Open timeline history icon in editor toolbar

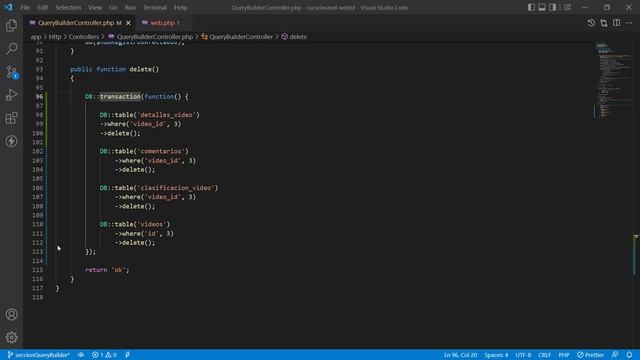point(591,23)
